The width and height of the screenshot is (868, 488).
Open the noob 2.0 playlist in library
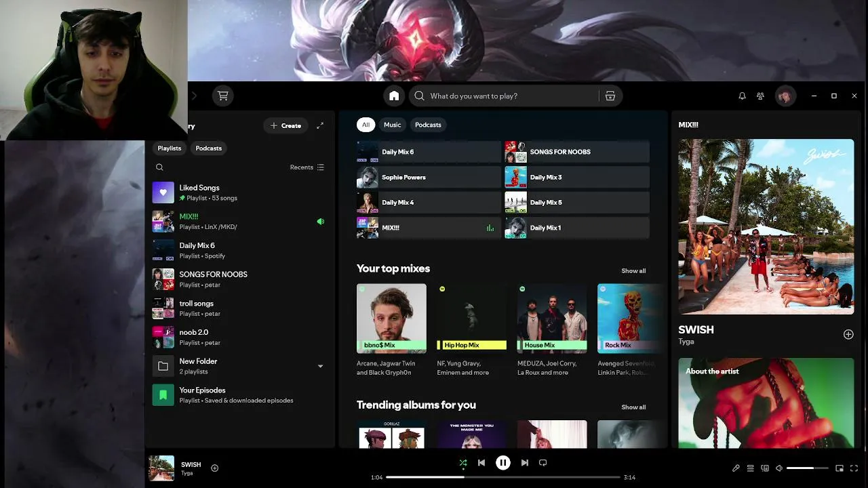(240, 337)
